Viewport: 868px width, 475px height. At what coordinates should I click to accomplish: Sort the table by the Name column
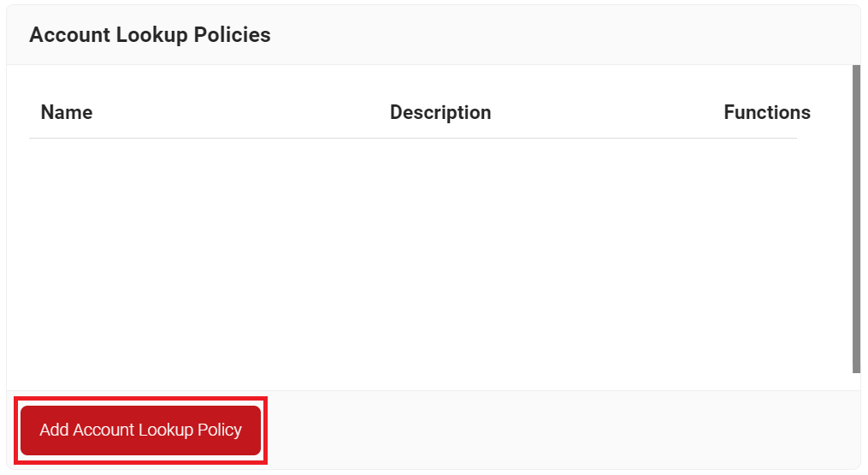[67, 112]
